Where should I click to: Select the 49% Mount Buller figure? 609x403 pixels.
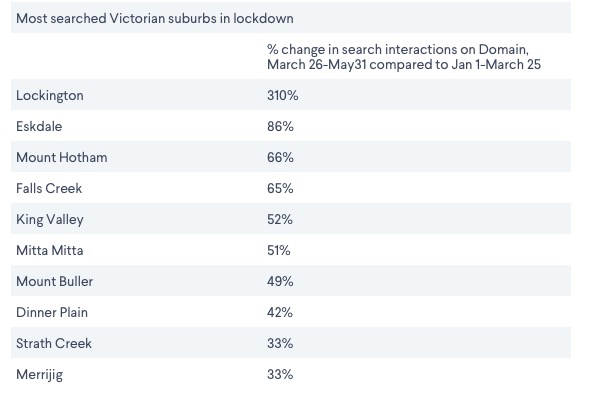click(280, 281)
